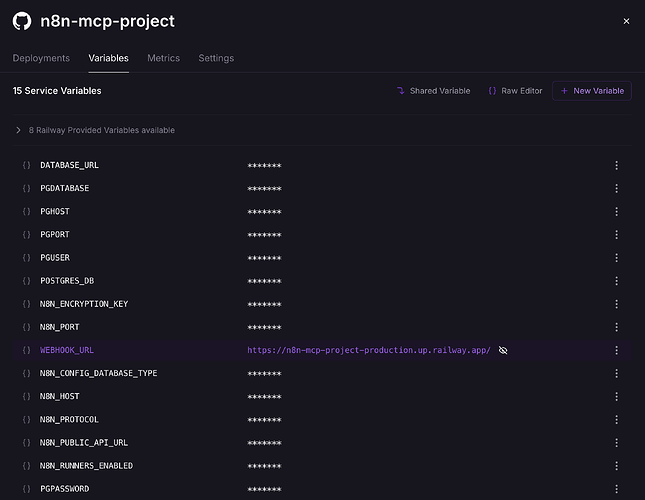
Task: Select the PGPASSWORD variable name
Action: (x=65, y=489)
